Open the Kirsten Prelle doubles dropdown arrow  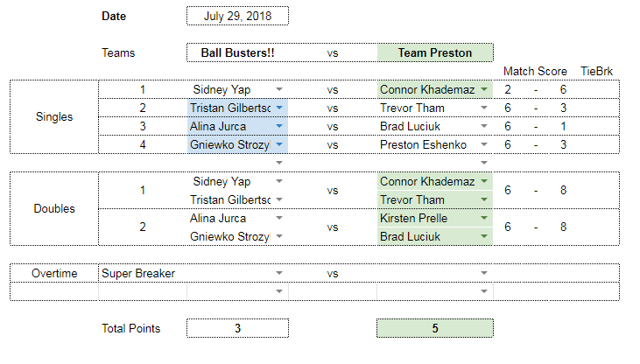(484, 218)
